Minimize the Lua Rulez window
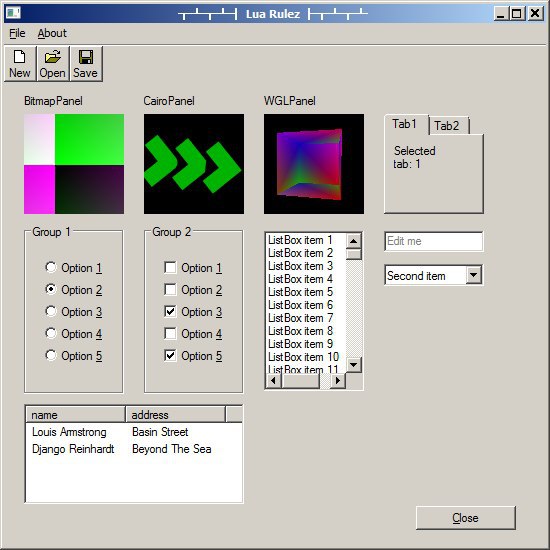Image resolution: width=550 pixels, height=550 pixels. coord(501,14)
